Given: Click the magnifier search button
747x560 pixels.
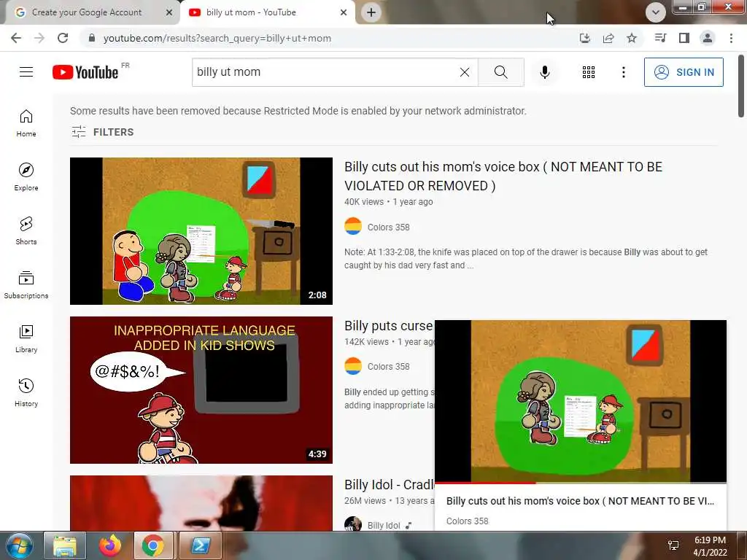Looking at the screenshot, I should pos(500,72).
